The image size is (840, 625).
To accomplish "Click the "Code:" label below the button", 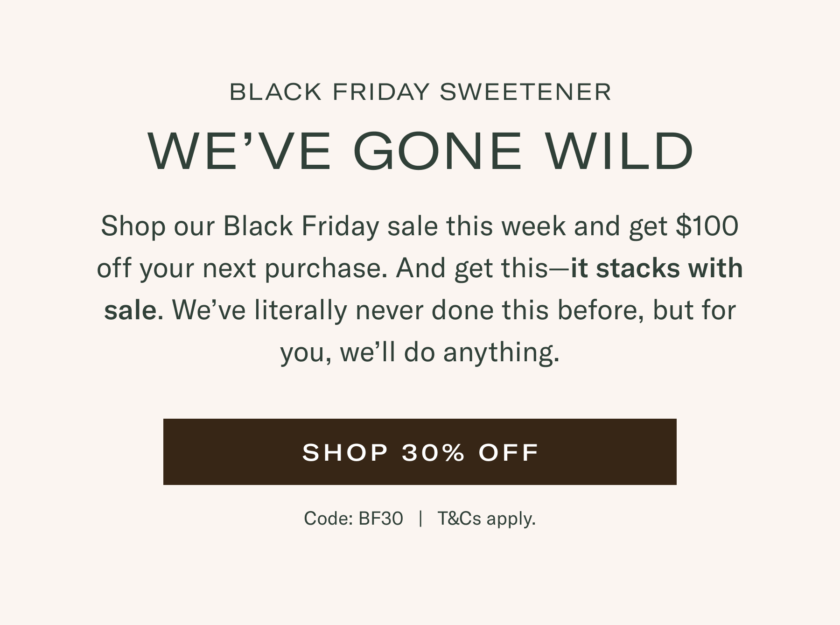I will 328,519.
